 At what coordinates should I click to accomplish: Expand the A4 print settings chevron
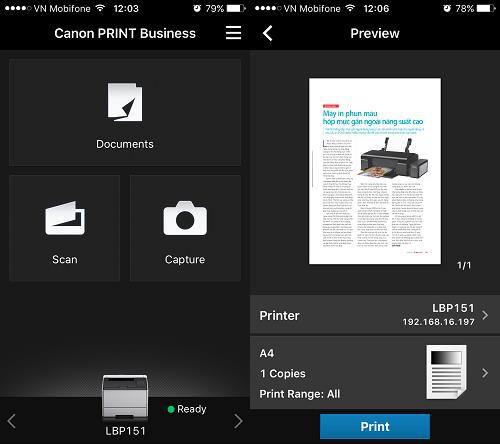click(485, 373)
